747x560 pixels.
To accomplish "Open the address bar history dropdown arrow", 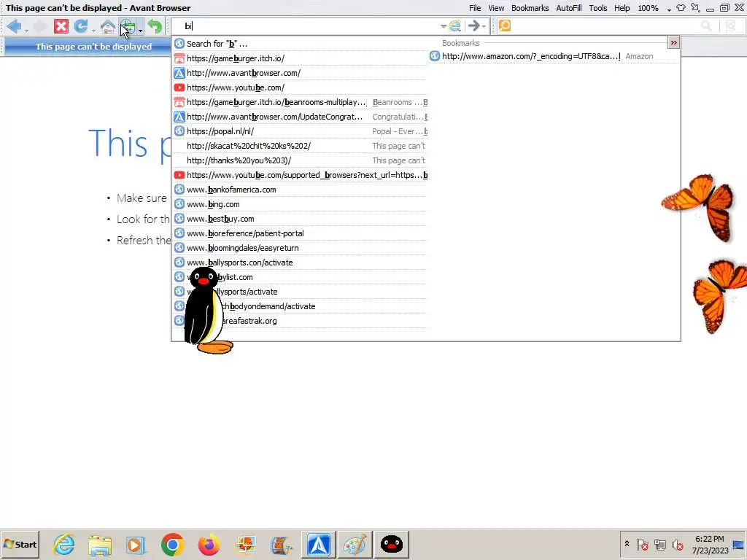I will click(x=444, y=26).
